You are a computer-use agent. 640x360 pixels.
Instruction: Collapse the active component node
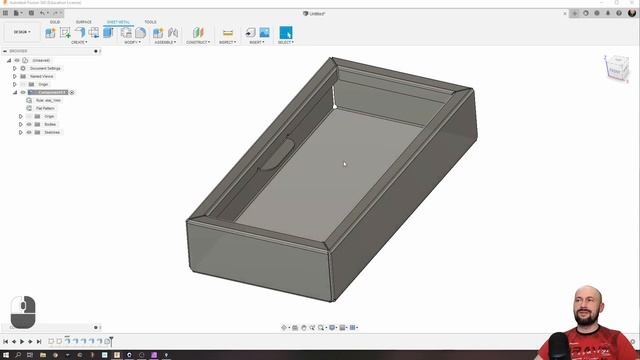point(15,92)
